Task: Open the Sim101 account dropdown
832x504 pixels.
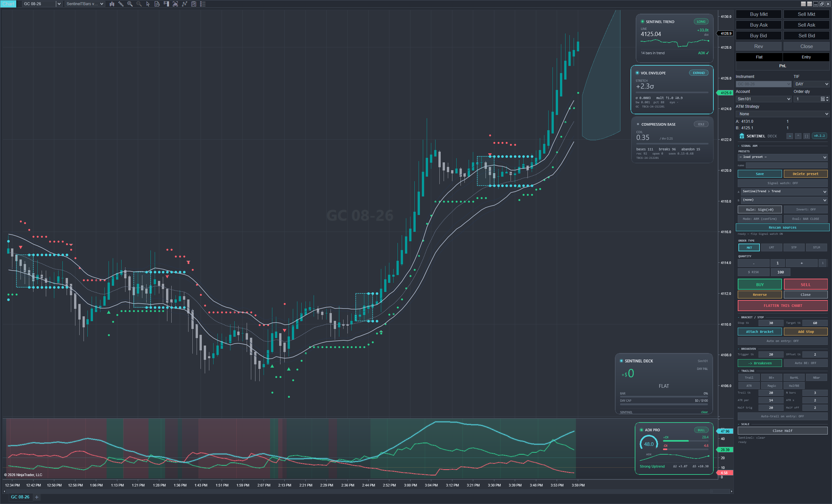Action: click(x=763, y=99)
